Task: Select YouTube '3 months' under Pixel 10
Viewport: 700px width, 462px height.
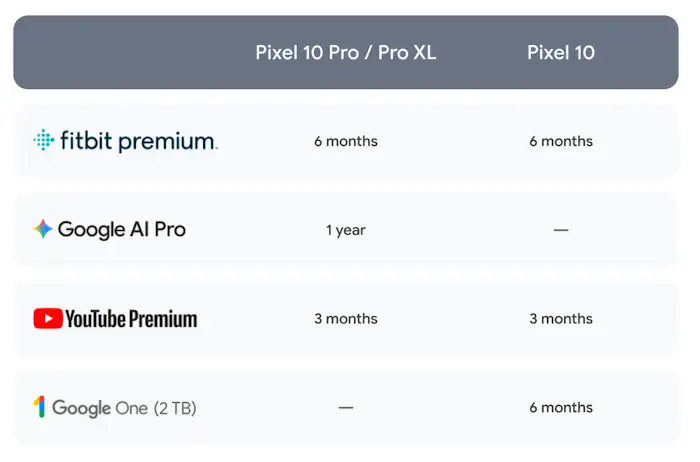Action: click(561, 319)
